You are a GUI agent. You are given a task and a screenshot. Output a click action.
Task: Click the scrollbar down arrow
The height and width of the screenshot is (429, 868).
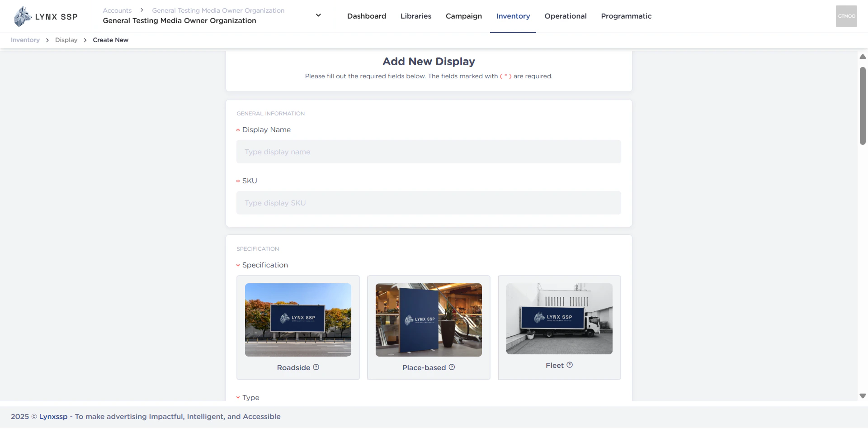point(863,396)
